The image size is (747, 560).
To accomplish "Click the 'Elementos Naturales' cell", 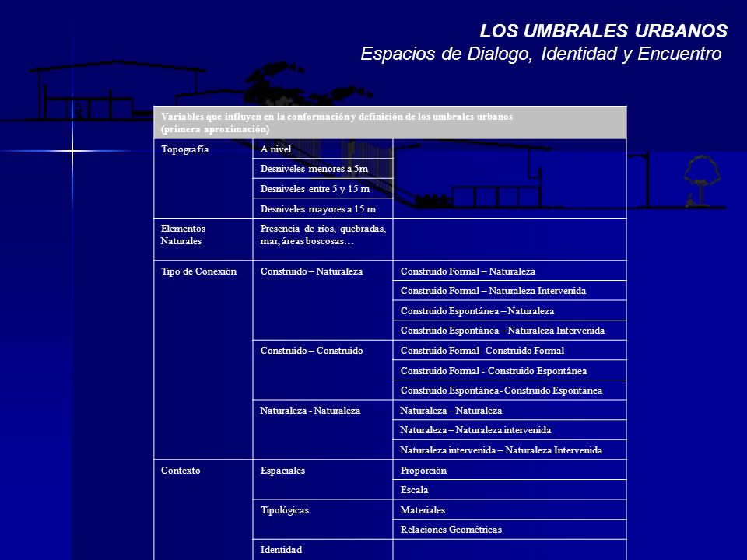I will point(203,239).
